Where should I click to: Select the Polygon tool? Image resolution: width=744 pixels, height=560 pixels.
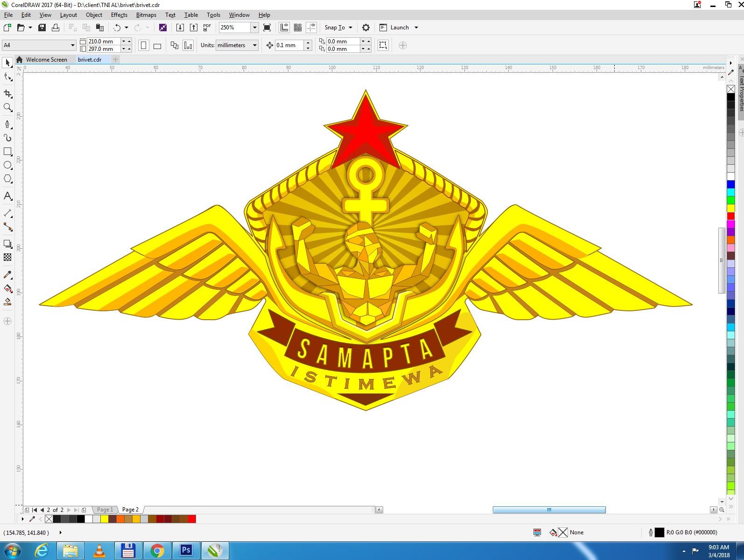pos(7,179)
